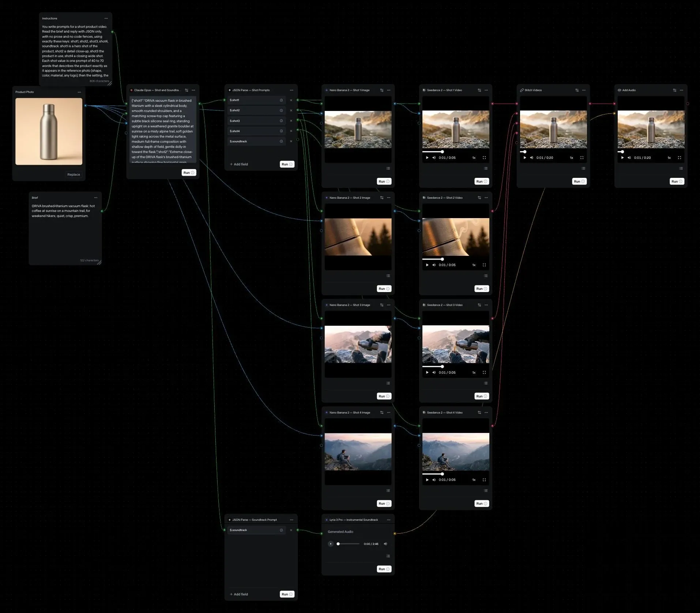Run the Stitch Videos node
The width and height of the screenshot is (700, 613).
[579, 182]
